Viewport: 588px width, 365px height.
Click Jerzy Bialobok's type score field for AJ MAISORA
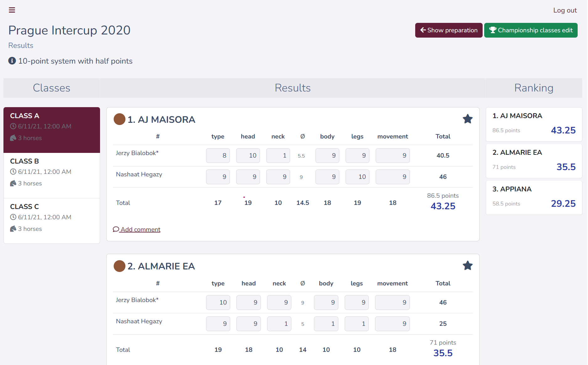pyautogui.click(x=218, y=156)
